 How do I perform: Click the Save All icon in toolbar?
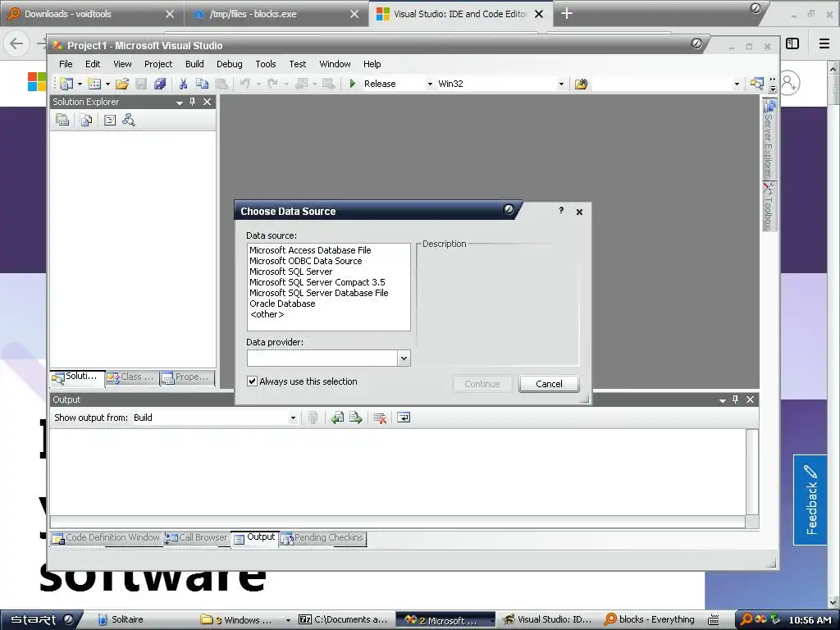coord(160,84)
